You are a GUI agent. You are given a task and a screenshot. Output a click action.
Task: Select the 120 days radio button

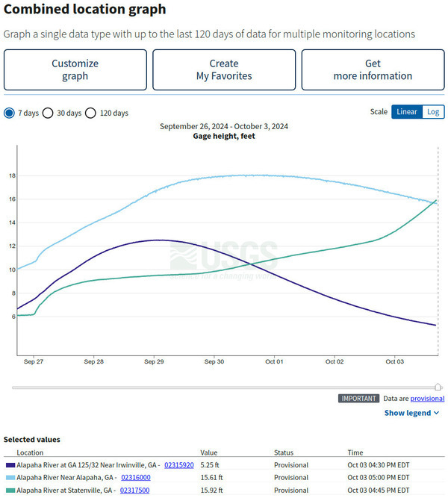point(90,113)
